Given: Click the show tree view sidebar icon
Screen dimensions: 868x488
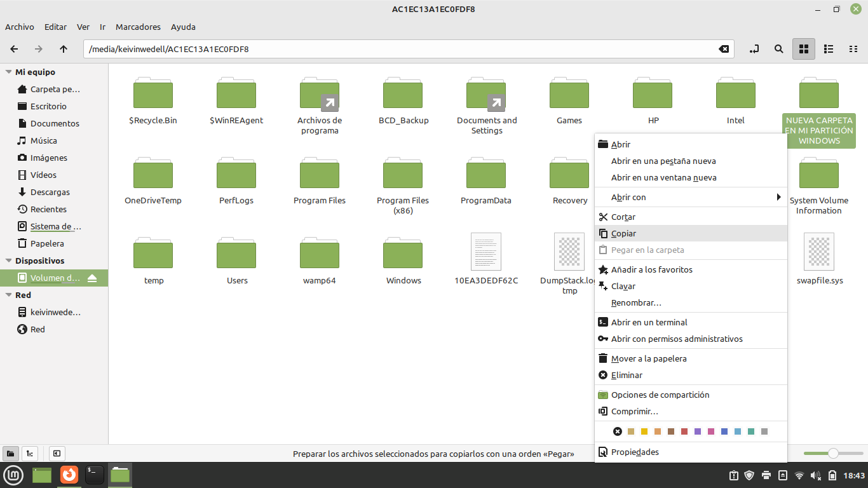Looking at the screenshot, I should point(29,454).
